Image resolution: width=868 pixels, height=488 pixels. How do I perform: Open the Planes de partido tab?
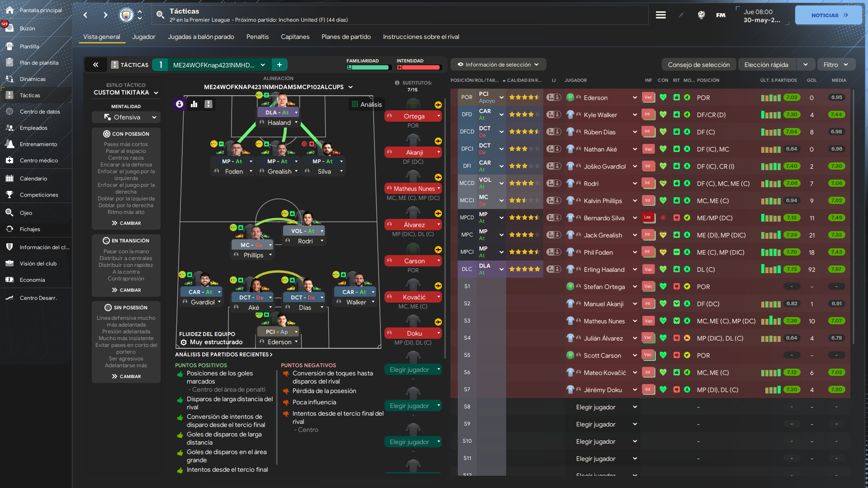tap(346, 37)
